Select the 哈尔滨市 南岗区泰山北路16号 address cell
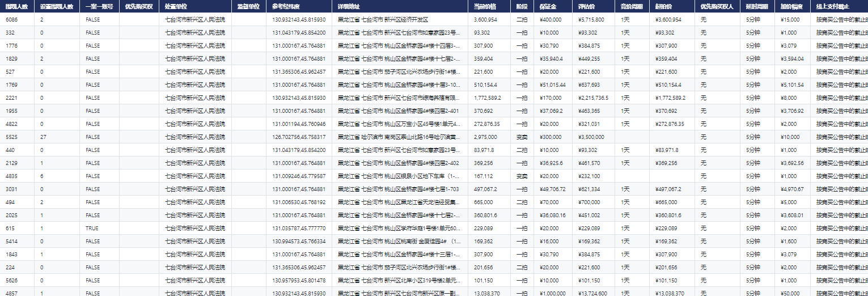 tap(399, 137)
